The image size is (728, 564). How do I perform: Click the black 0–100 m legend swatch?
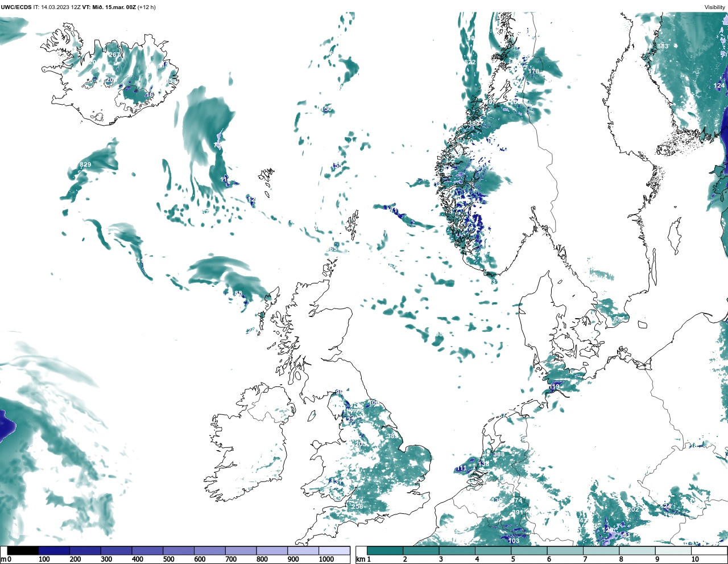click(23, 551)
